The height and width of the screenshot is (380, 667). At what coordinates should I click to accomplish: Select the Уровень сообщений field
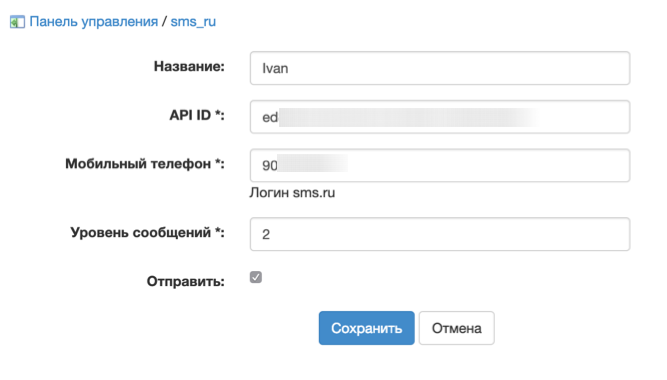[x=440, y=234]
